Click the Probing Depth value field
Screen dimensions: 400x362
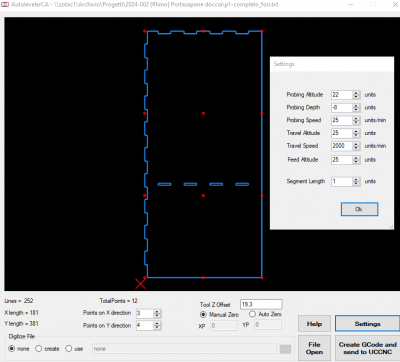[342, 108]
